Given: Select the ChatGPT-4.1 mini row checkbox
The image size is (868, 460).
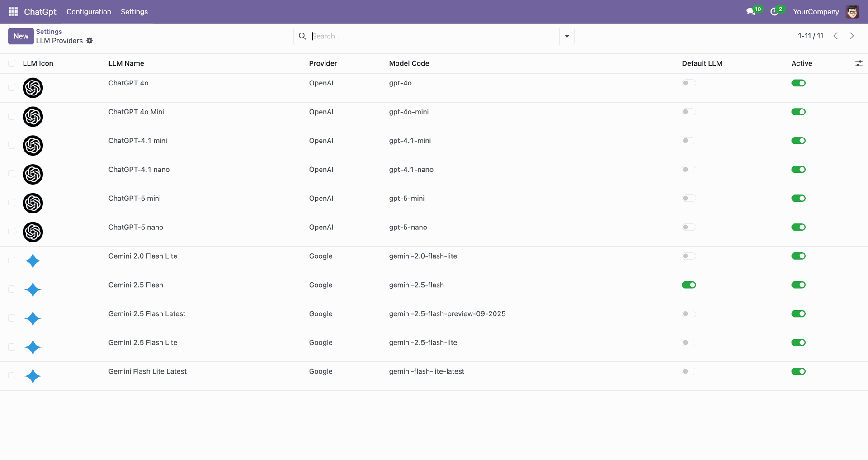Looking at the screenshot, I should point(12,145).
